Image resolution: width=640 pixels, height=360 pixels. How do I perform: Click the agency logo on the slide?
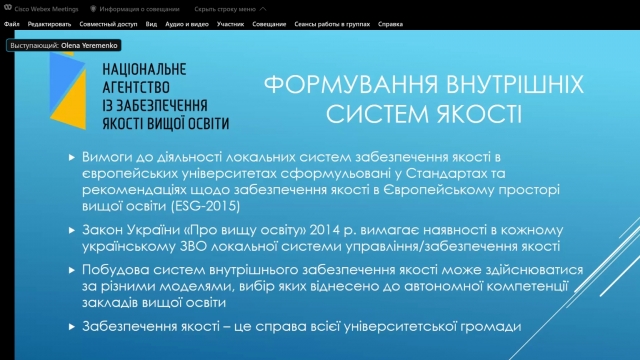(x=68, y=91)
